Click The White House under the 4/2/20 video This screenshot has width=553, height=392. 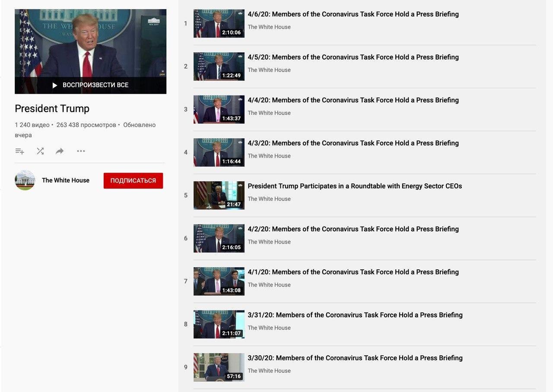269,242
